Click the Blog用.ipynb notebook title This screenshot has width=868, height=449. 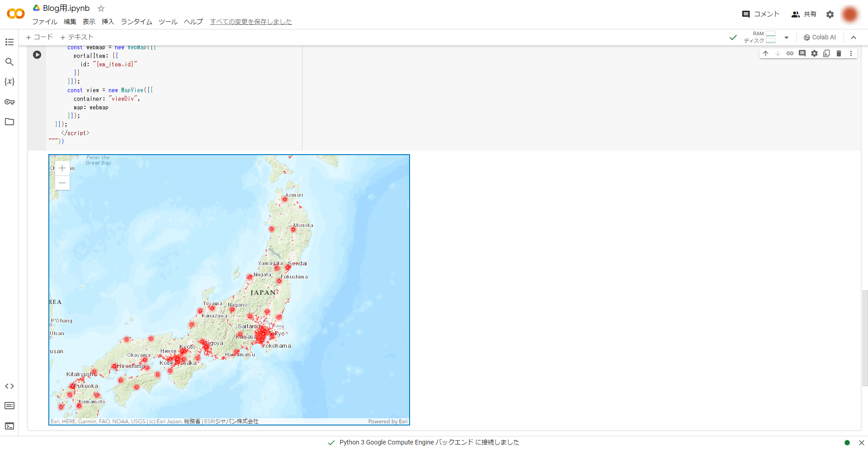[x=66, y=8]
